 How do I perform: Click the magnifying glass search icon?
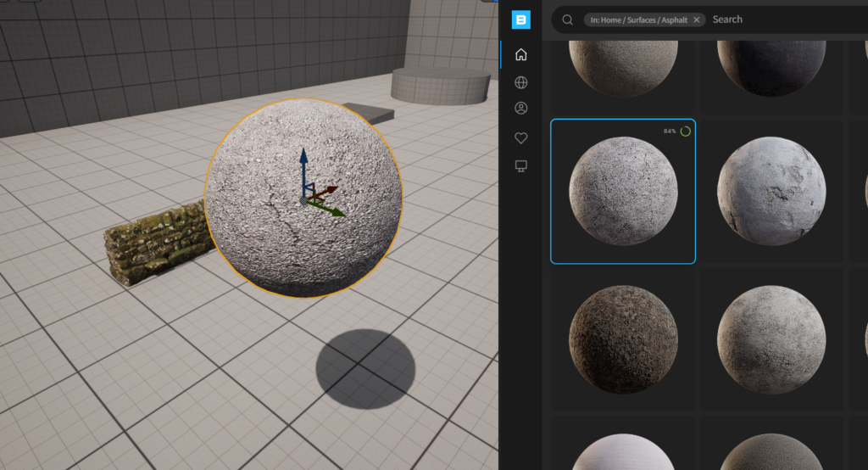[x=567, y=20]
